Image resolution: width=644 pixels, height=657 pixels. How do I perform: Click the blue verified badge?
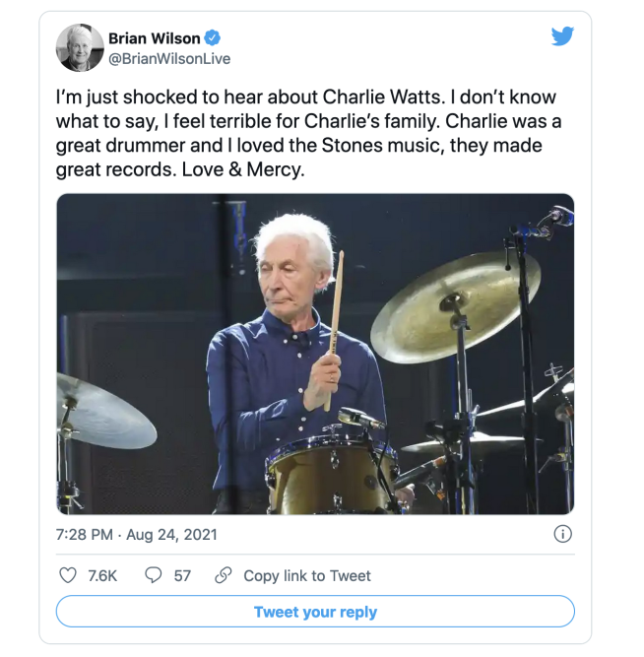213,38
